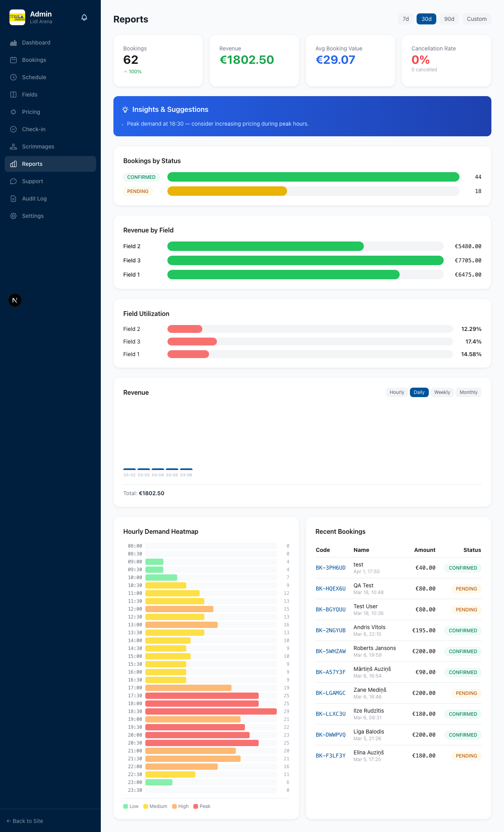Click the Scrimmages people icon
The image size is (504, 832).
pos(13,147)
